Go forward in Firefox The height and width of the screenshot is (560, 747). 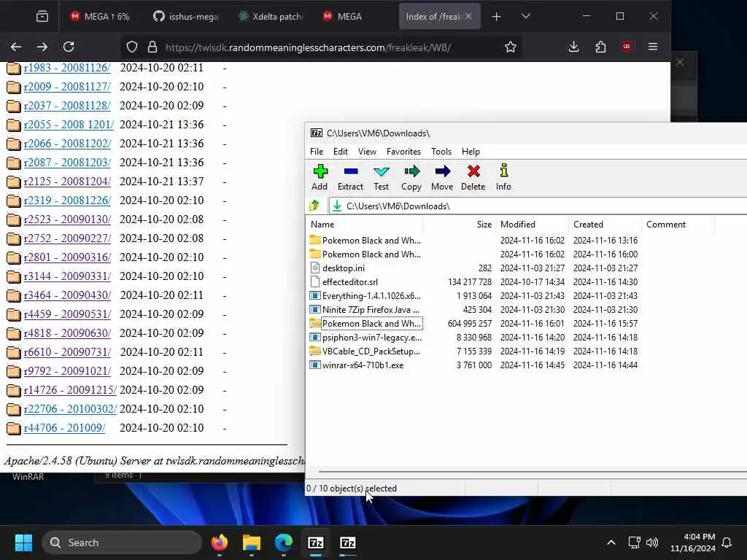pos(42,47)
